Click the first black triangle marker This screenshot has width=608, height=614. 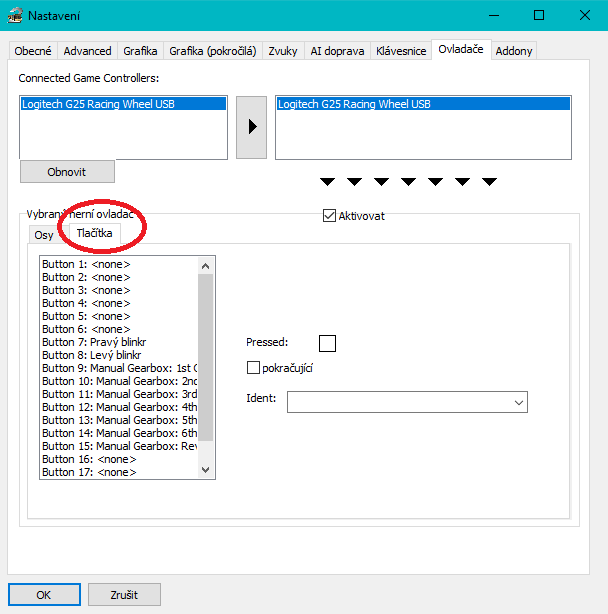(x=328, y=181)
